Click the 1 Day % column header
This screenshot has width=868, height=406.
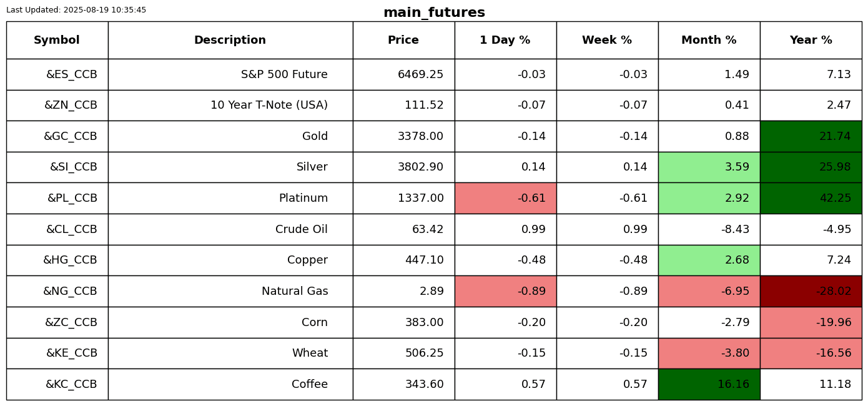505,41
